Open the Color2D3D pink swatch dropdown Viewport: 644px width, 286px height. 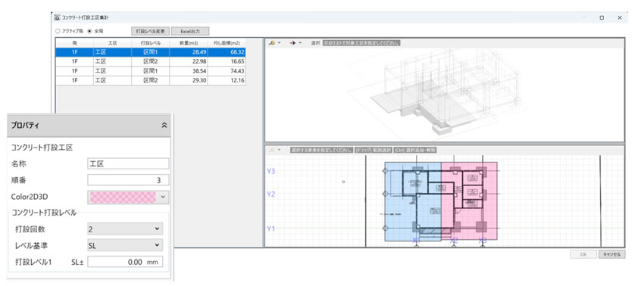point(128,197)
